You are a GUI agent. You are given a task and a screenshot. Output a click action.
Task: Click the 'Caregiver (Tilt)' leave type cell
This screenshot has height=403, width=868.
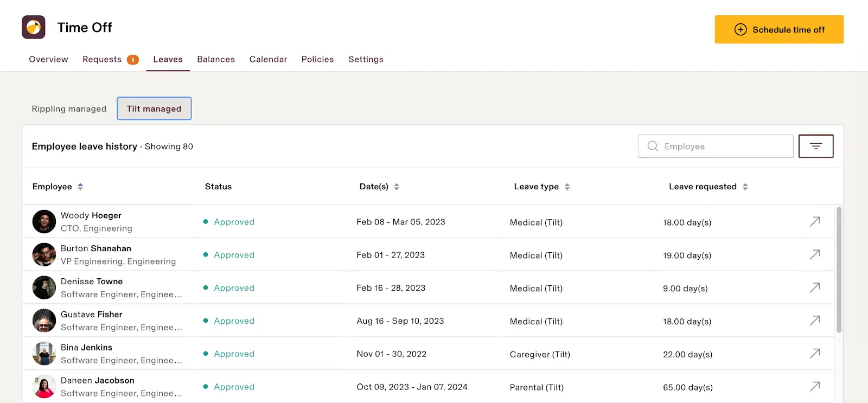[540, 355]
